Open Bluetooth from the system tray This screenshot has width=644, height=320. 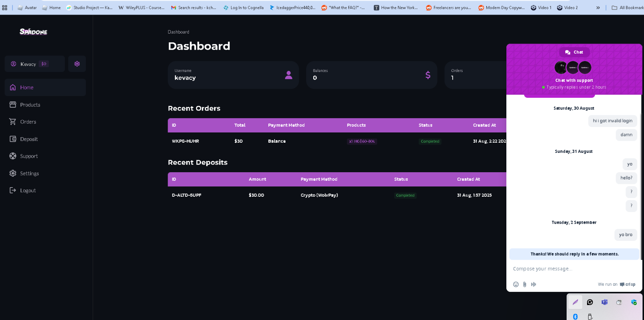click(575, 316)
